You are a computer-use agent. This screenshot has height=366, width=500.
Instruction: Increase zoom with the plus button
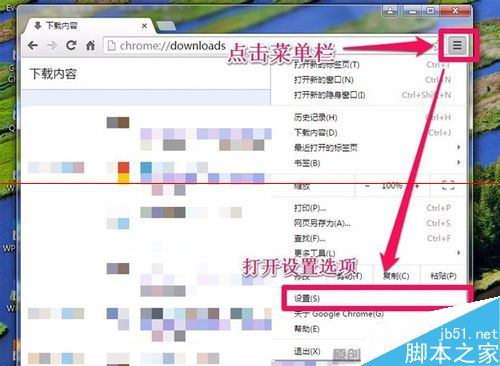click(x=417, y=186)
